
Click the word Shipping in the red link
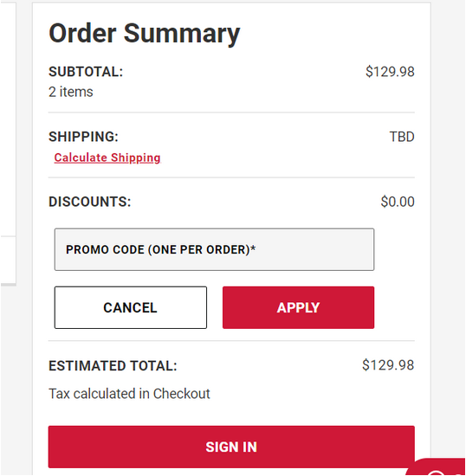pos(135,158)
